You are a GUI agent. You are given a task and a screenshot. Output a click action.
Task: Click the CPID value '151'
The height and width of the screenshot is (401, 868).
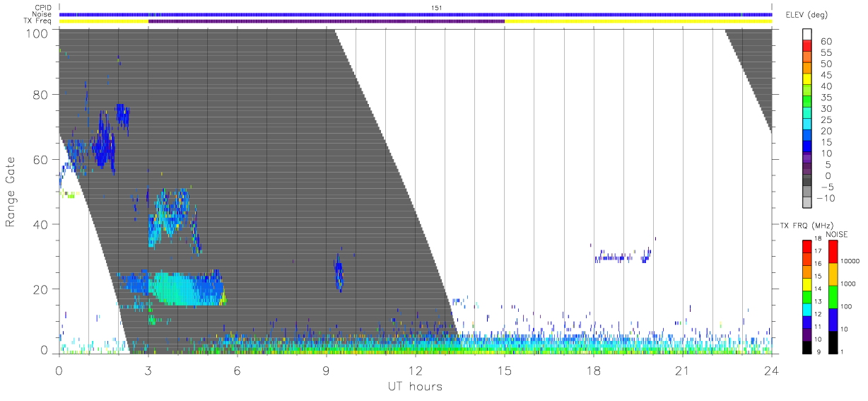437,8
